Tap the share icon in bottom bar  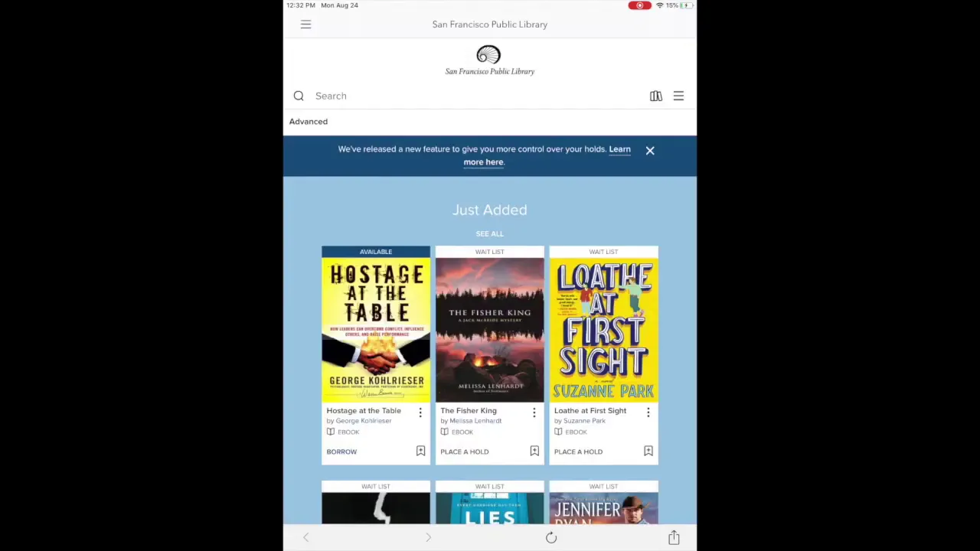coord(674,537)
